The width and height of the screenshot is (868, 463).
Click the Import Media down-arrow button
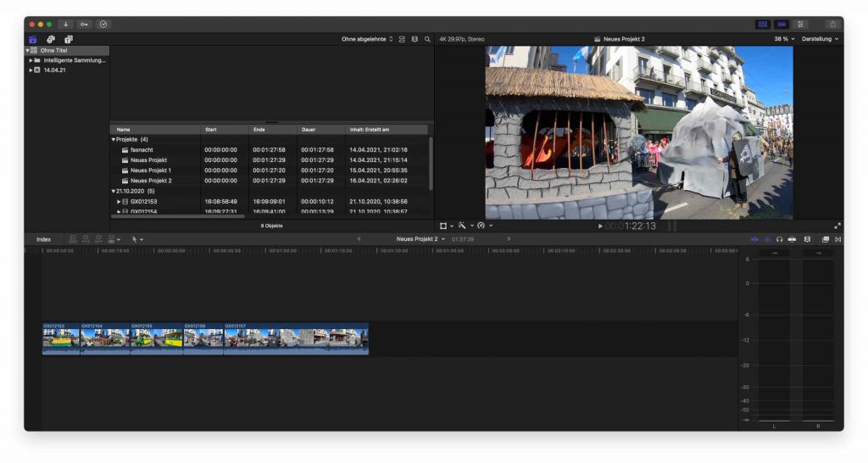(x=65, y=25)
